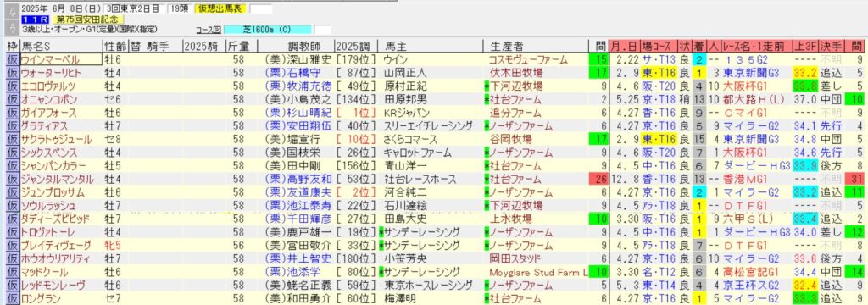Click the cyan 芝1600m (C) course field

point(269,30)
